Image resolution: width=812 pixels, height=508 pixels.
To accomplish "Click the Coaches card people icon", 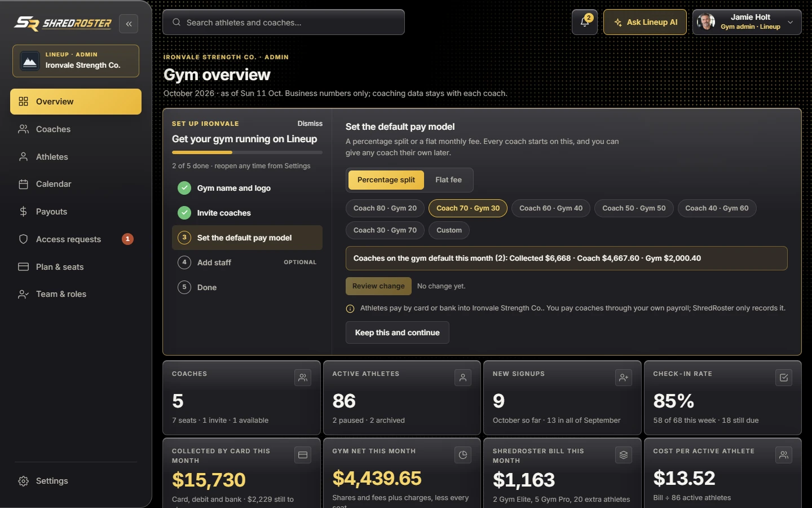I will [303, 378].
